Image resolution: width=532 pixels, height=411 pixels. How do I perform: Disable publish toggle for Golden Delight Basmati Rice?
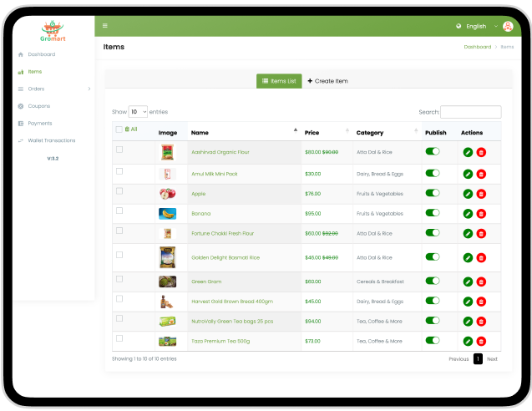[x=432, y=256]
